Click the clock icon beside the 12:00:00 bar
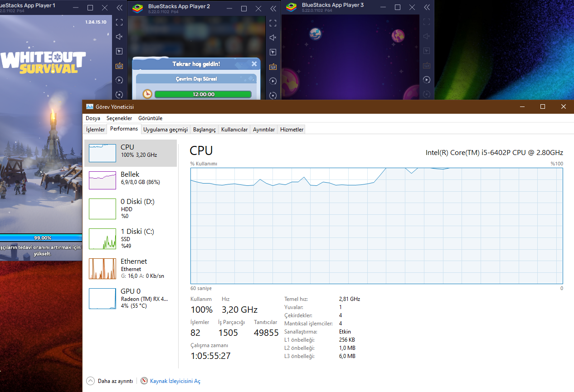The width and height of the screenshot is (574, 392). (x=147, y=94)
